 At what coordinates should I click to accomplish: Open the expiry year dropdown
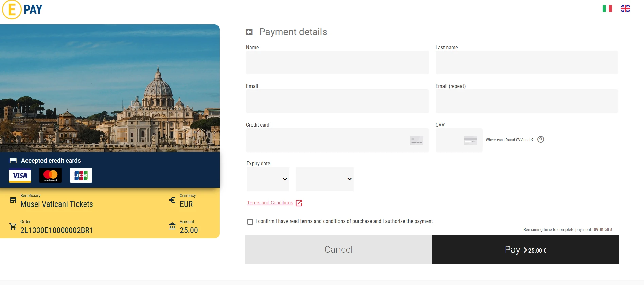pyautogui.click(x=325, y=179)
